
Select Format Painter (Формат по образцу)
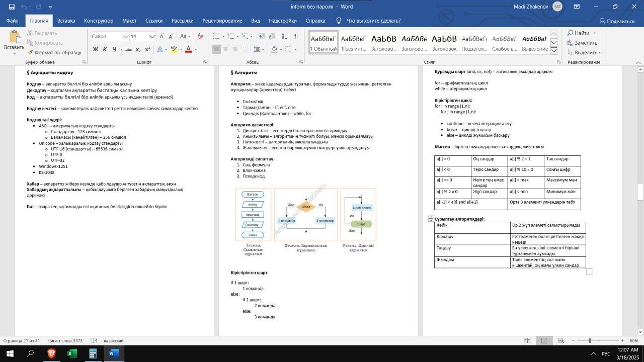tap(54, 52)
